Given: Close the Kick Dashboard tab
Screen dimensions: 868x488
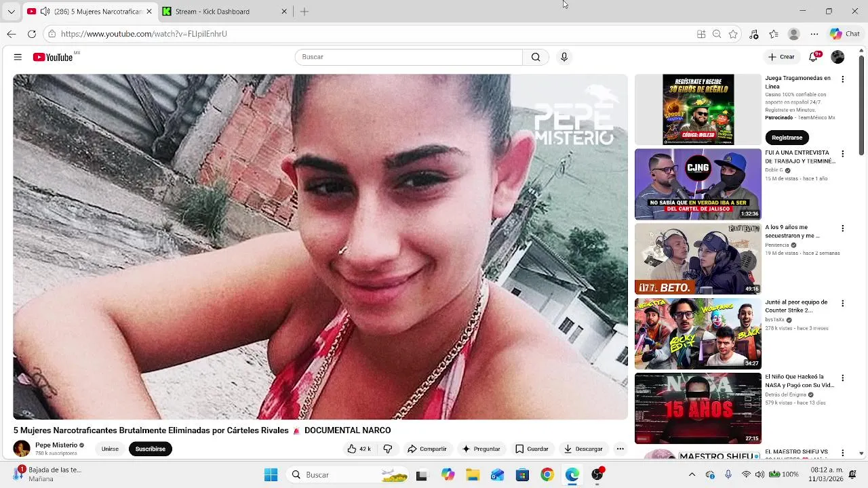Looking at the screenshot, I should coord(284,12).
